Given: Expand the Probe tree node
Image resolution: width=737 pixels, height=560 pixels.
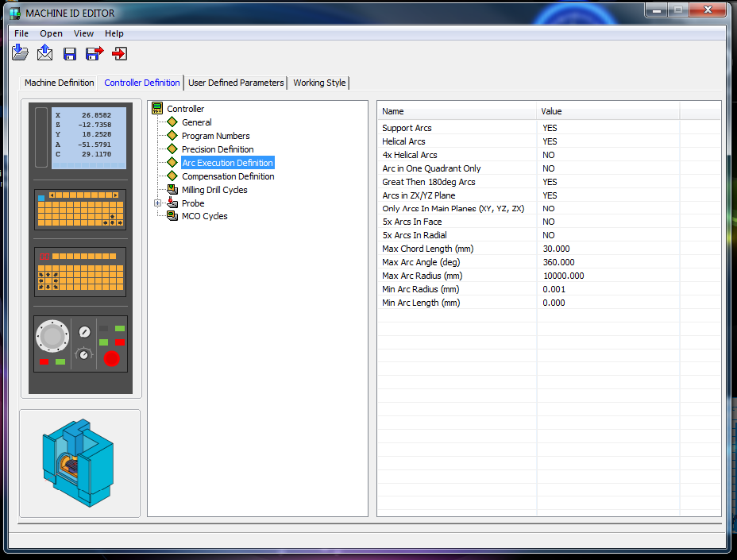Looking at the screenshot, I should coord(157,203).
